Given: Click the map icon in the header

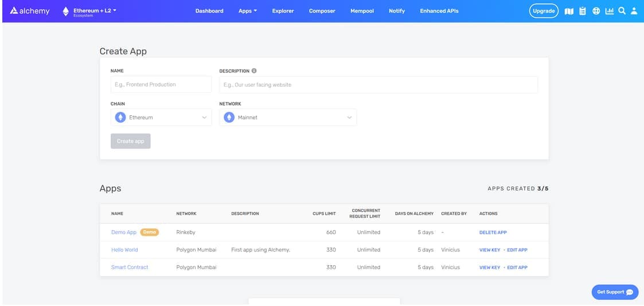Looking at the screenshot, I should click(569, 11).
